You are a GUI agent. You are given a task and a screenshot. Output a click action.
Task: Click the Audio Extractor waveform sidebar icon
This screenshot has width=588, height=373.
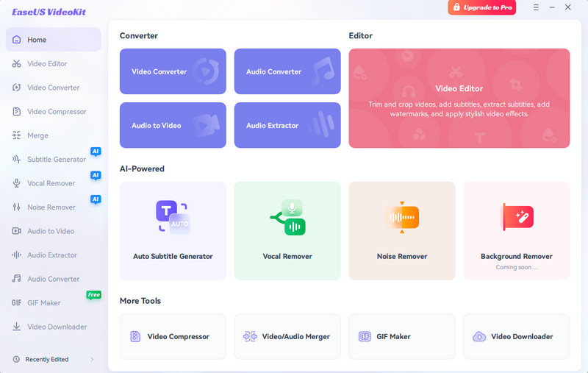tap(16, 255)
